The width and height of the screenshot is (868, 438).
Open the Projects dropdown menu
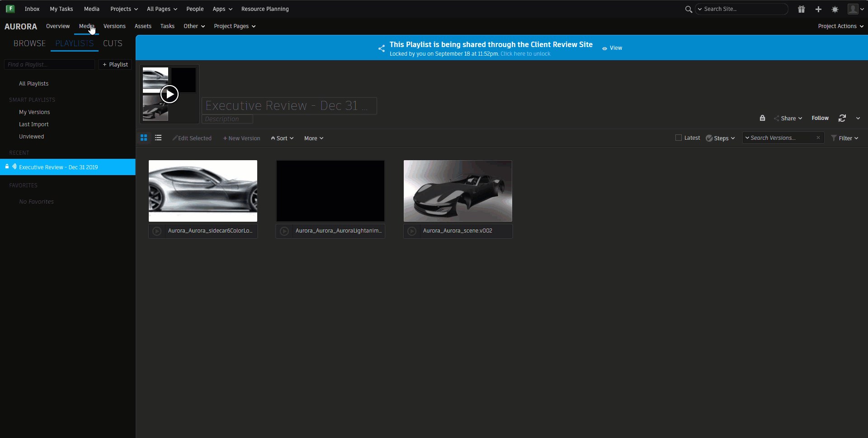124,9
